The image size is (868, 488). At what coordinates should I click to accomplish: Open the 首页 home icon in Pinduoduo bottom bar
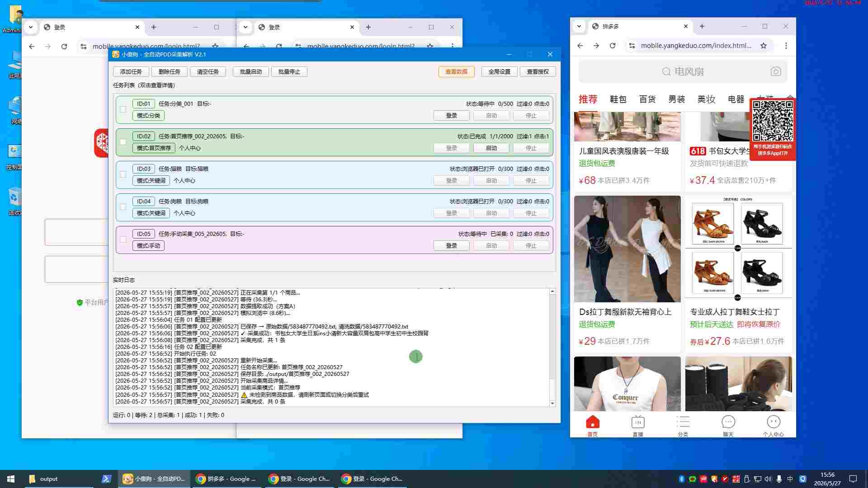point(592,426)
